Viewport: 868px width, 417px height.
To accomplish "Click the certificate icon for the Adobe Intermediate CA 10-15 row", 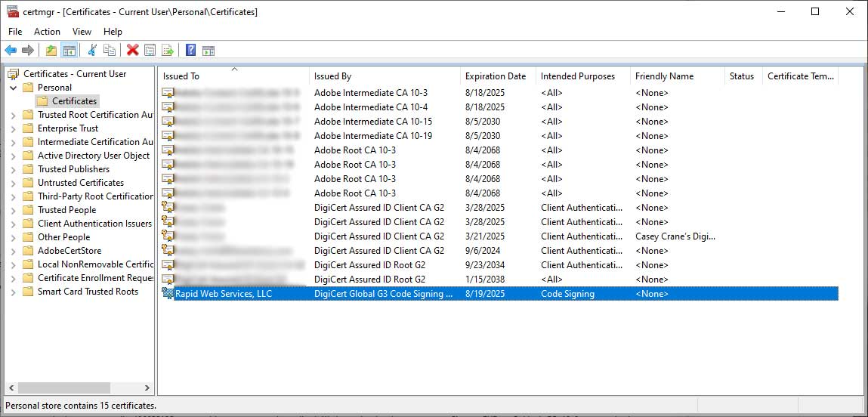I will click(168, 122).
